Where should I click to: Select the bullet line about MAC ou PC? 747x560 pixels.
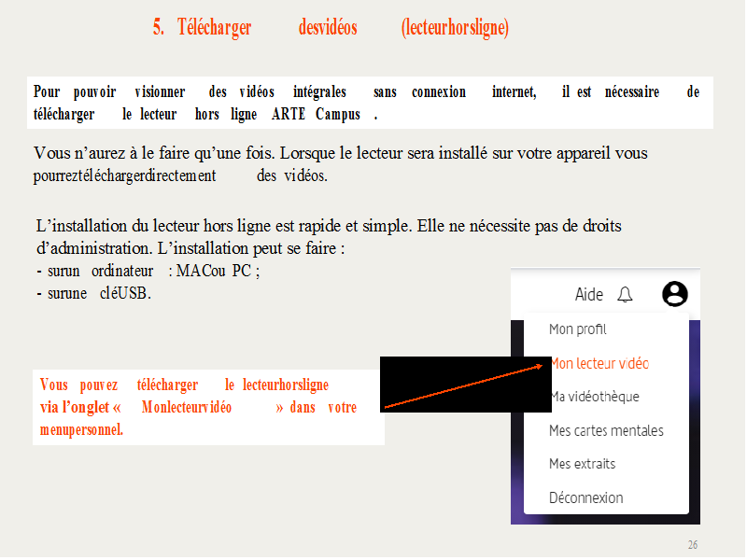click(x=148, y=271)
